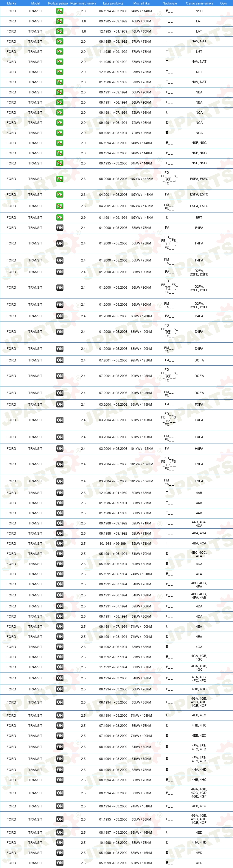Click the Rodzaj paliwa column header

(58, 3)
